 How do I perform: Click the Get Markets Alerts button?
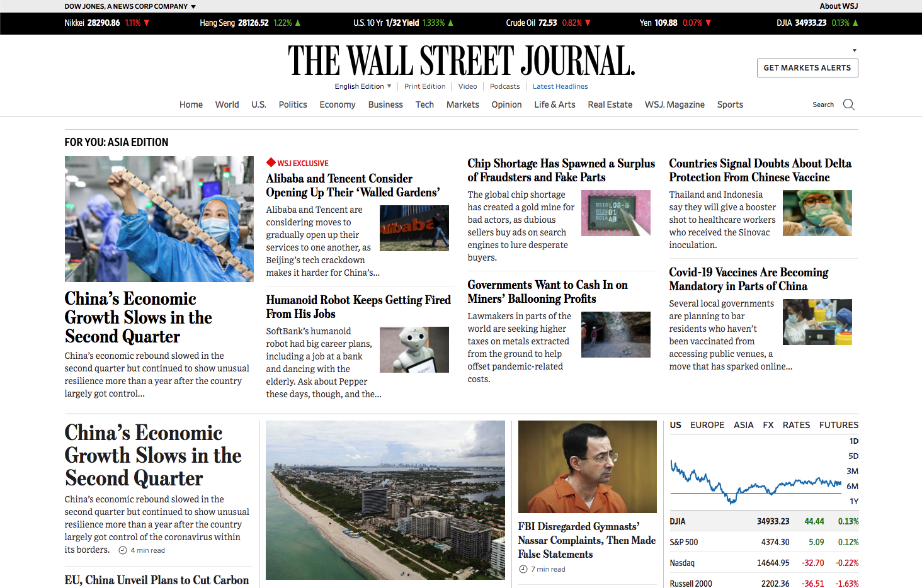(x=807, y=68)
